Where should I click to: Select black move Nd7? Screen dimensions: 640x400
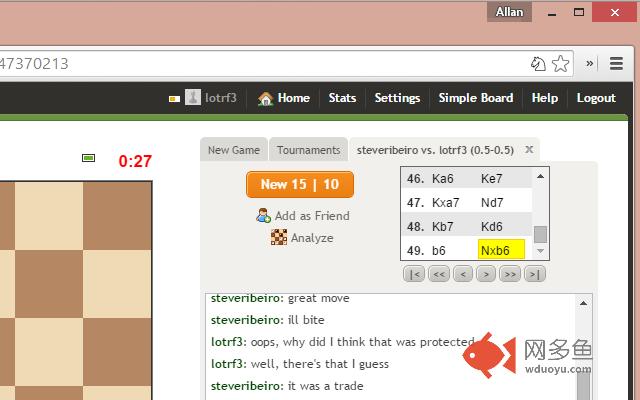(x=492, y=202)
